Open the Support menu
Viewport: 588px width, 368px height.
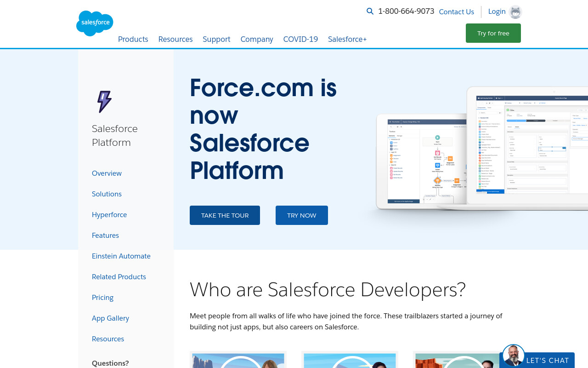[216, 39]
